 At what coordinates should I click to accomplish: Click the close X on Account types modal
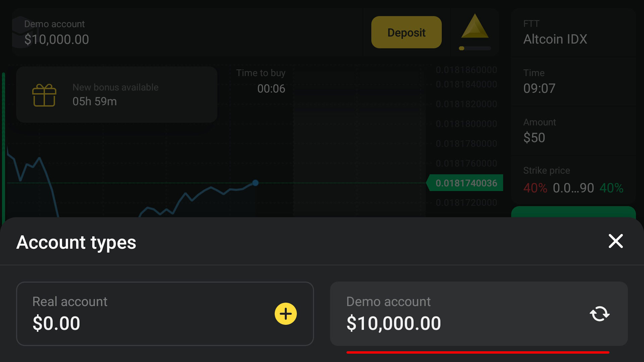[x=616, y=241]
